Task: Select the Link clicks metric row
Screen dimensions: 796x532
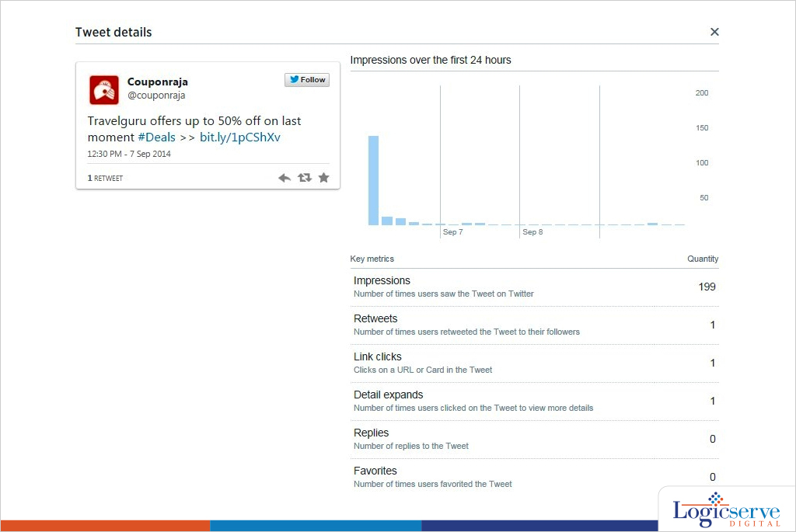Action: tap(534, 363)
